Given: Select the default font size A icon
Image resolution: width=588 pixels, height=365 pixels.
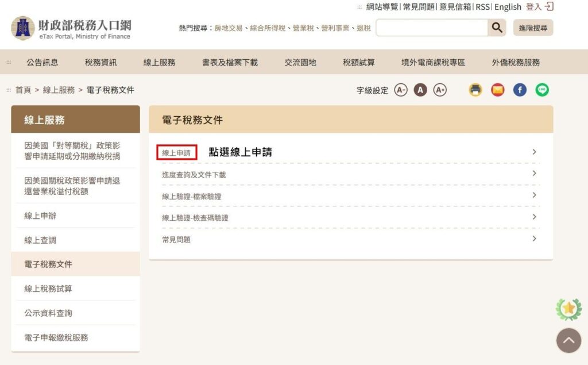Looking at the screenshot, I should click(420, 90).
